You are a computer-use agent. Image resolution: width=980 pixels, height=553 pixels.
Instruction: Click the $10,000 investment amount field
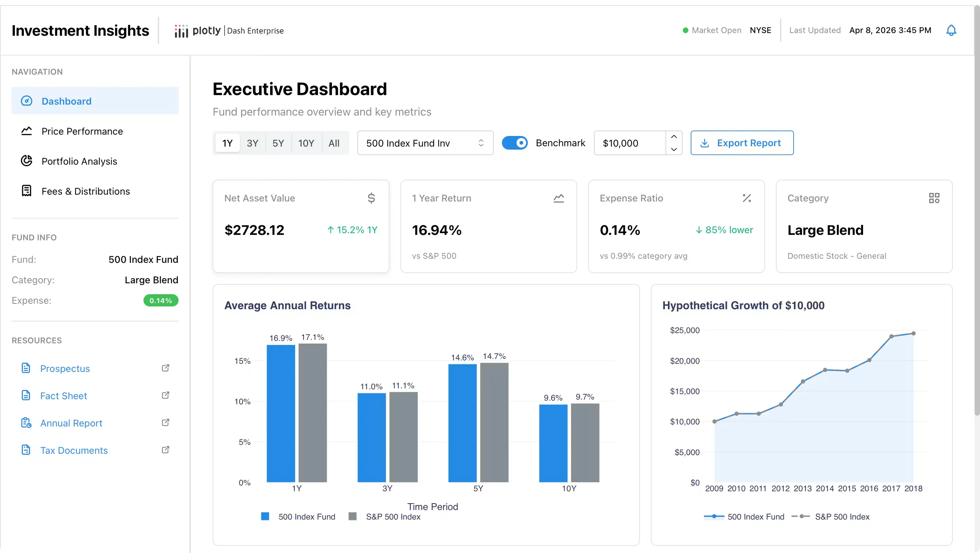click(x=630, y=143)
